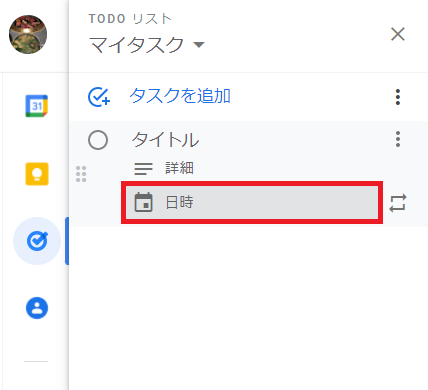The image size is (428, 390).
Task: Click the マイタスク list name
Action: coord(137,45)
